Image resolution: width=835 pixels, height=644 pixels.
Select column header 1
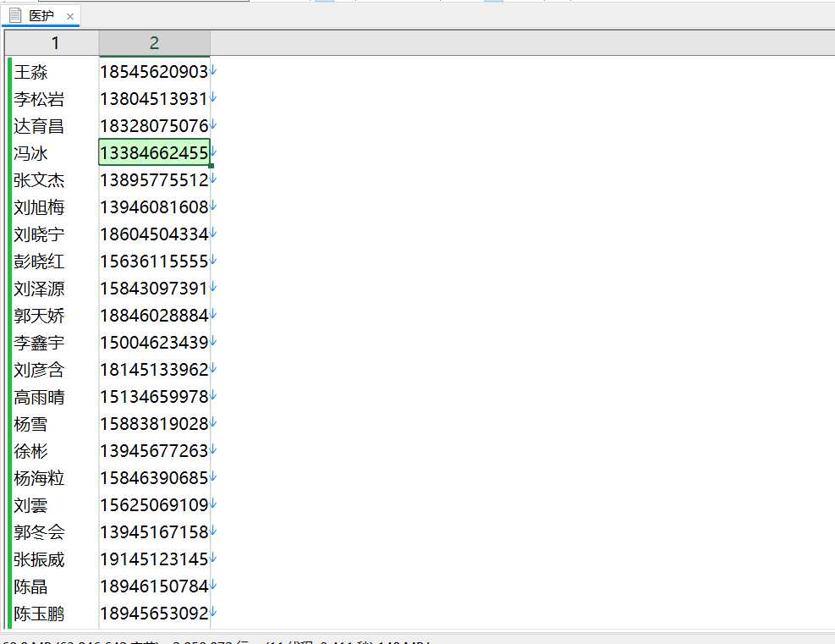point(55,42)
